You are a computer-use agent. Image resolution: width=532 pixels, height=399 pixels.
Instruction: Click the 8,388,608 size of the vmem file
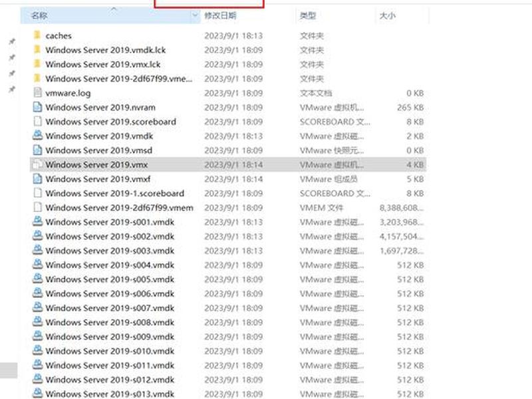tap(402, 207)
